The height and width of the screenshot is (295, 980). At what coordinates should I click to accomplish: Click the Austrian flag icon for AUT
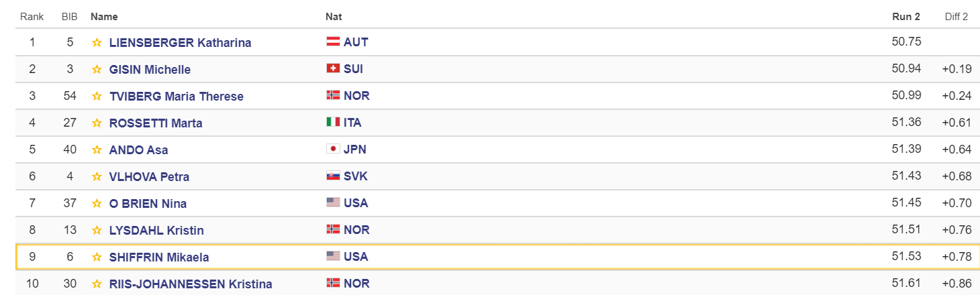coord(332,42)
